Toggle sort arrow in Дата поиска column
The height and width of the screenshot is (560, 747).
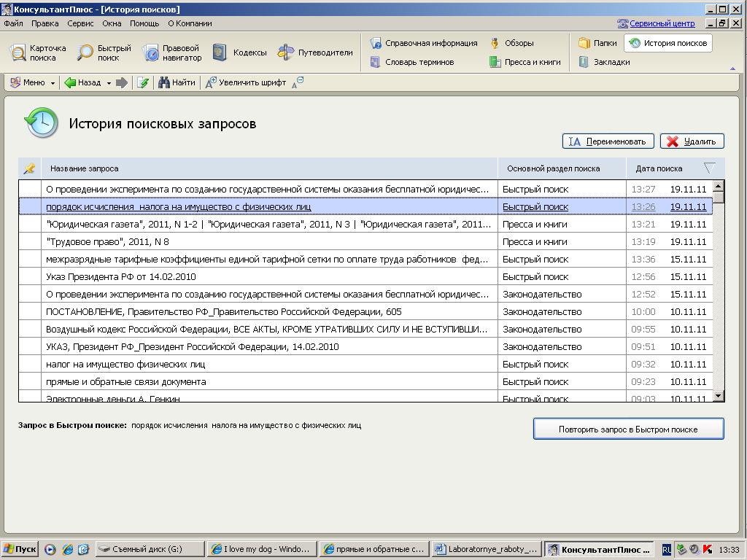tap(709, 168)
